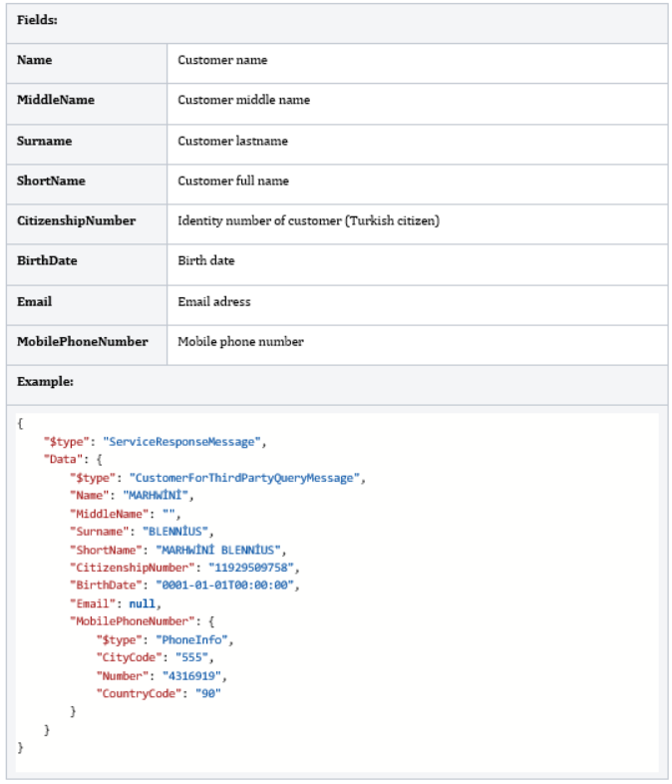
Task: Click the 'MobilePhoneNumber' field label in table
Action: coord(83,341)
